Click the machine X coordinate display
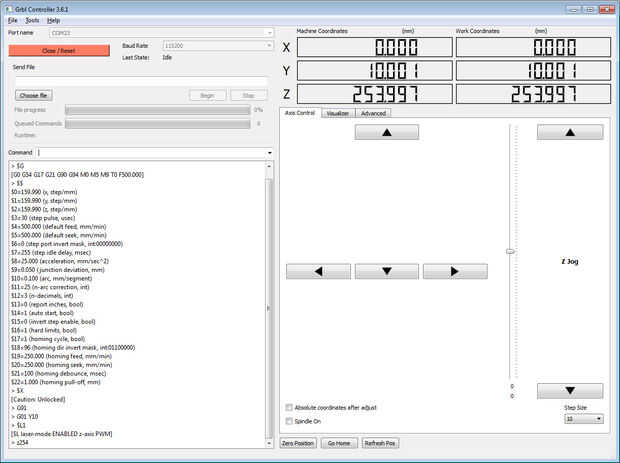The width and height of the screenshot is (620, 463). pyautogui.click(x=374, y=47)
